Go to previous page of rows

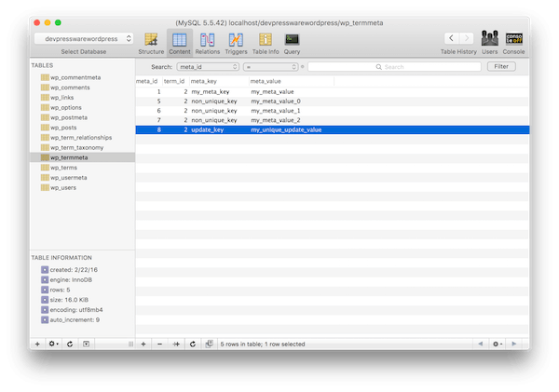[481, 344]
